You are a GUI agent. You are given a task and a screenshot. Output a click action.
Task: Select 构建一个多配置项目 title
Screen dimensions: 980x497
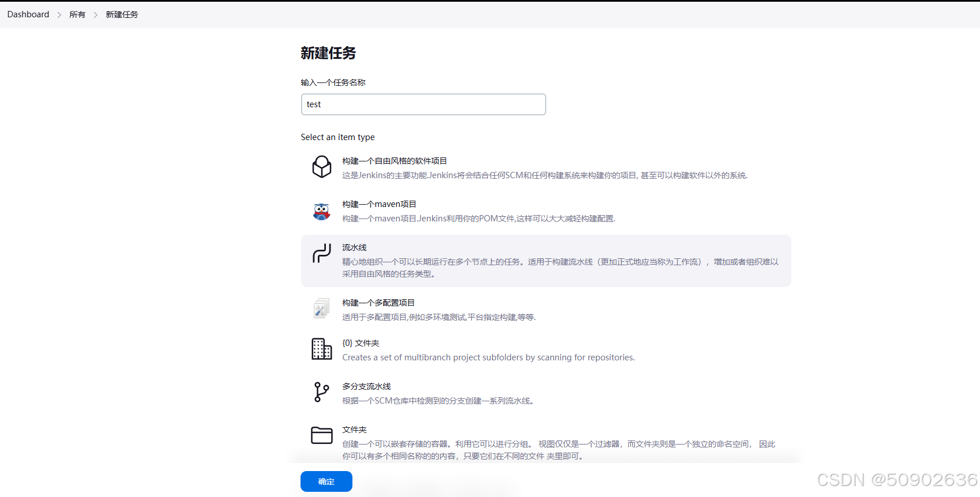click(x=378, y=303)
